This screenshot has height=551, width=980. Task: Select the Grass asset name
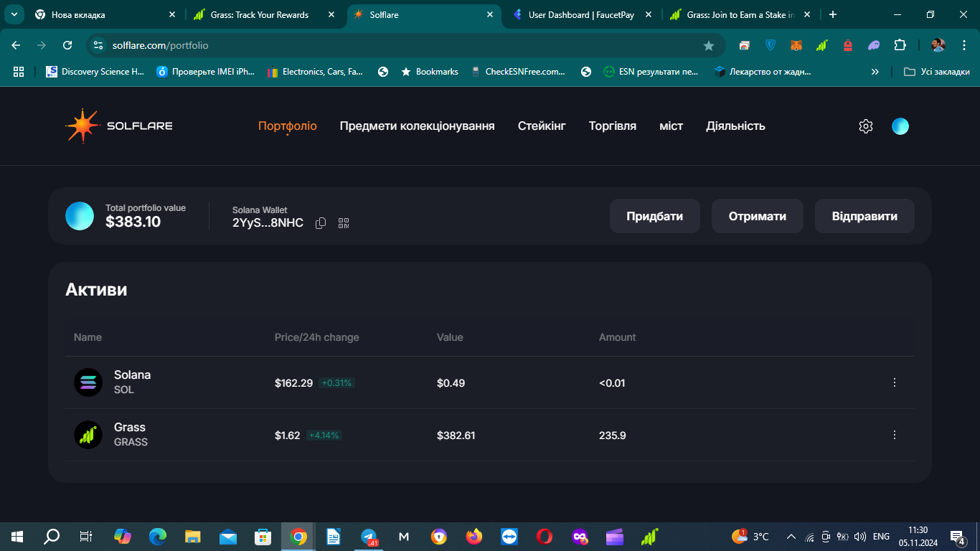click(x=130, y=428)
